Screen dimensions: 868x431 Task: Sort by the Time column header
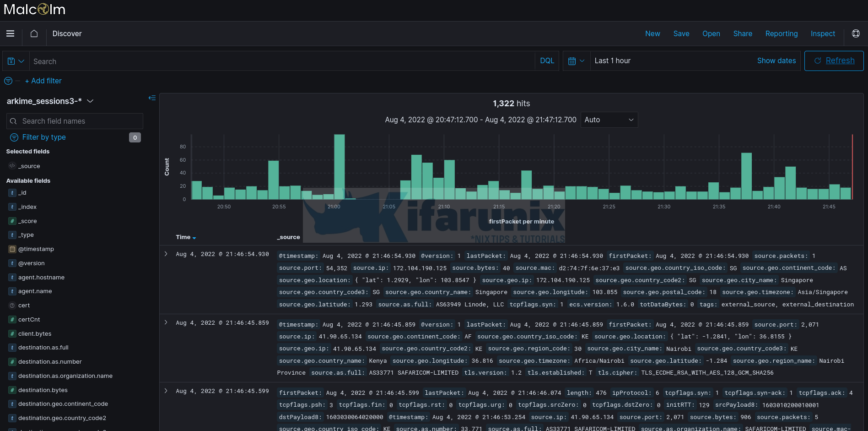pos(186,237)
